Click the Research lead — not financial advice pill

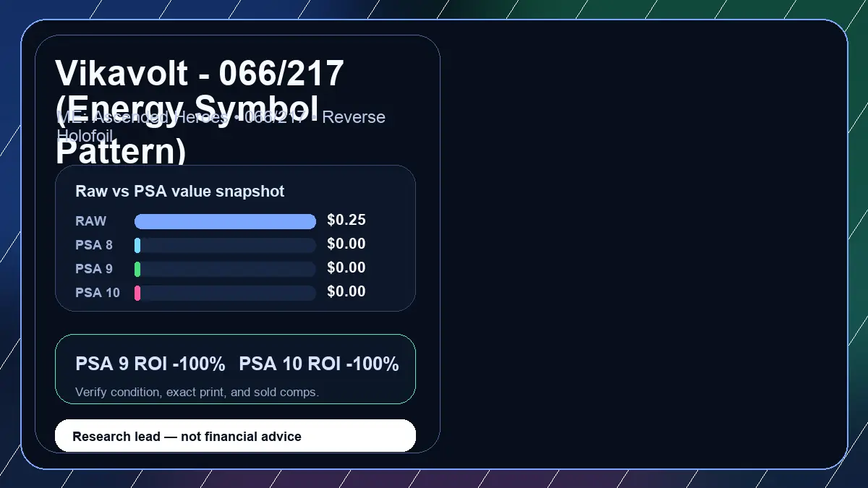(235, 436)
